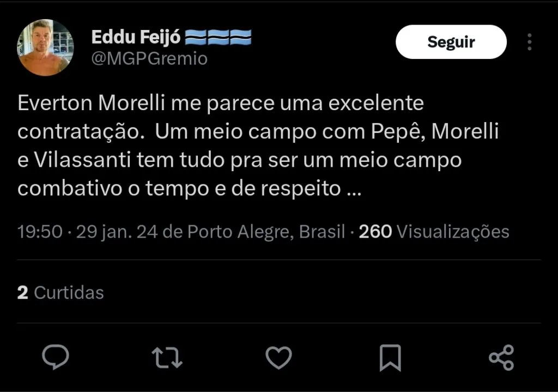The width and height of the screenshot is (558, 392).
Task: Click the number 2 next to Curtidas
Action: (22, 293)
